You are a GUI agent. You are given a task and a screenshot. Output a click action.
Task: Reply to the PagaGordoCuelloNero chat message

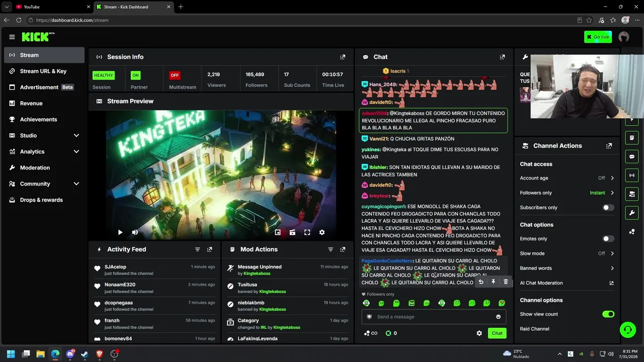tap(481, 282)
